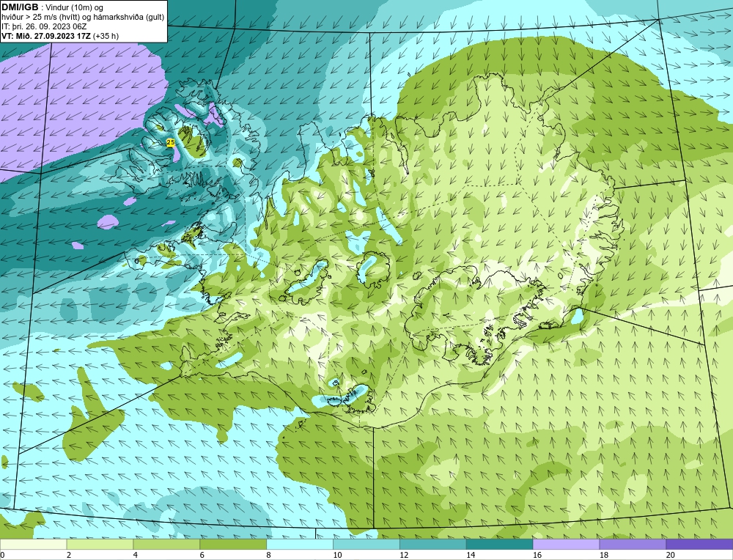Select the 14-16 m/s dark teal legend swatch
Screen dimensions: 733x560
(x=500, y=544)
